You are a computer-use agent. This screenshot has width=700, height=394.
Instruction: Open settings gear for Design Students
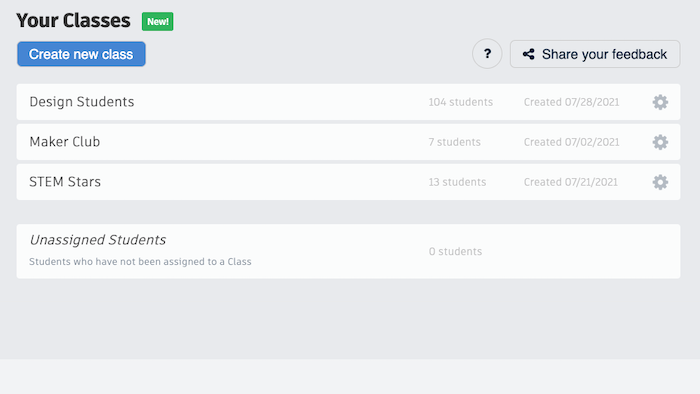pyautogui.click(x=660, y=102)
